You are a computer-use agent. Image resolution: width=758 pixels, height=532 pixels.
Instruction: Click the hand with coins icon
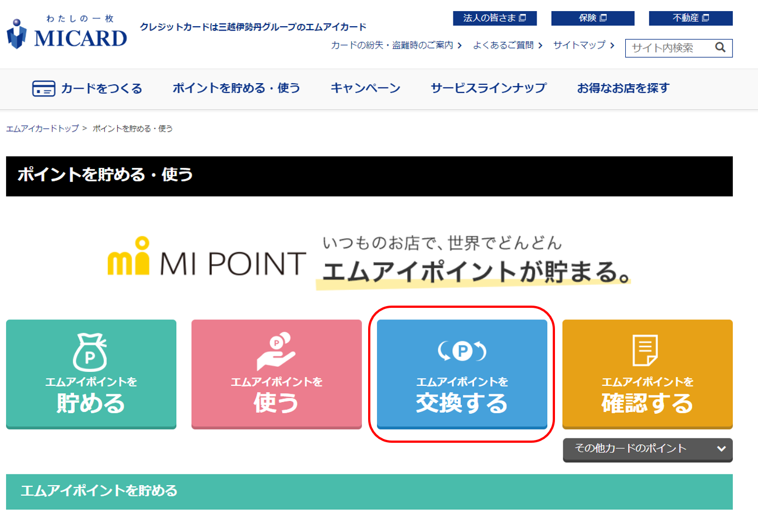point(276,351)
